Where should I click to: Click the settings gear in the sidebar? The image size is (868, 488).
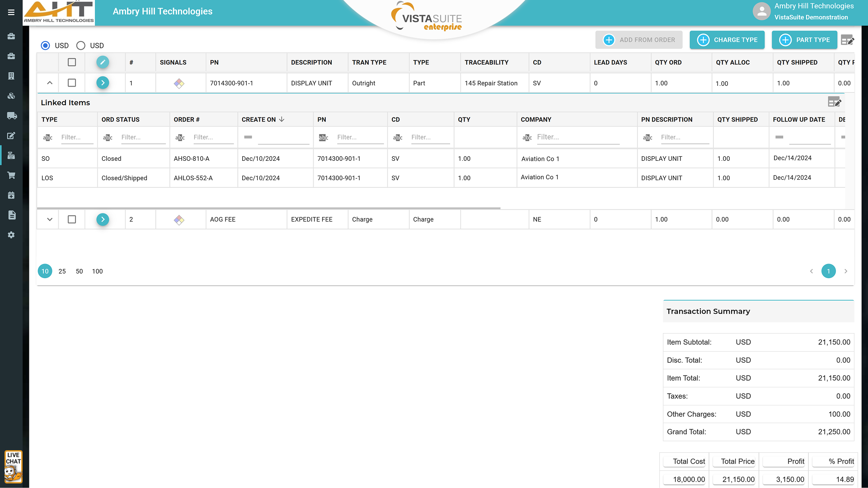click(11, 235)
